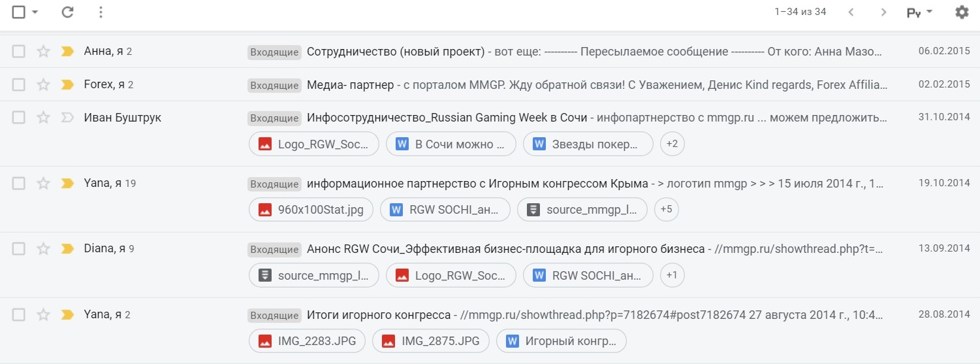Select checkbox for Иван Буштрук email
The width and height of the screenshot is (980, 364).
(18, 118)
